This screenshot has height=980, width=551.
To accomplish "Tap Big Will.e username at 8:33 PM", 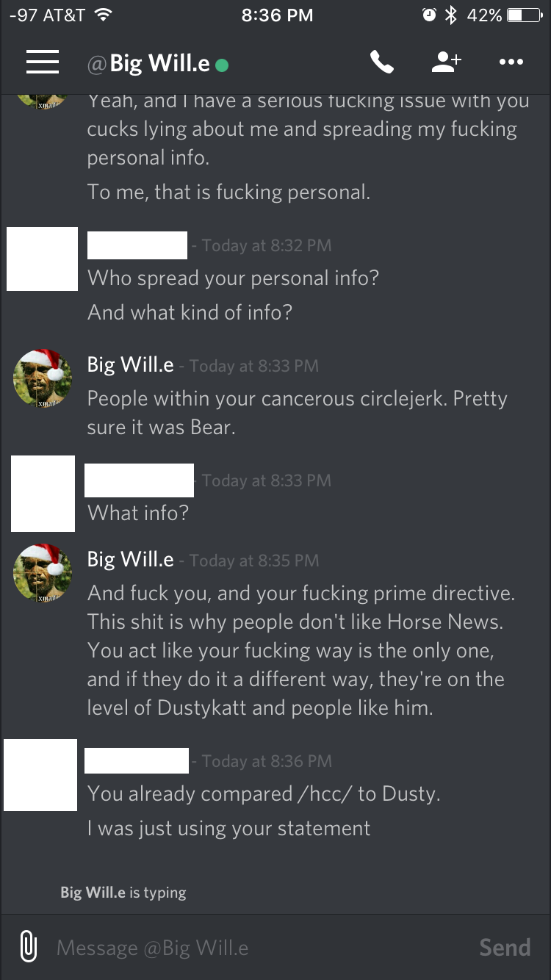I will 131,364.
